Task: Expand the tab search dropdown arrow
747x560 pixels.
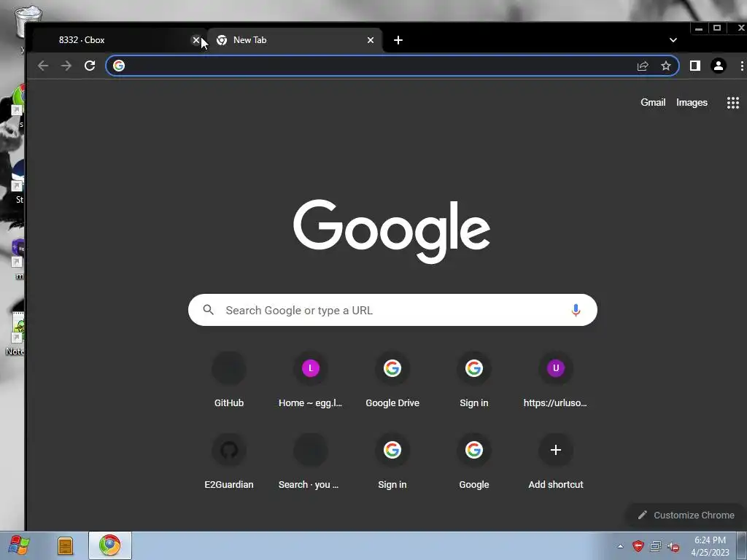Action: click(673, 40)
